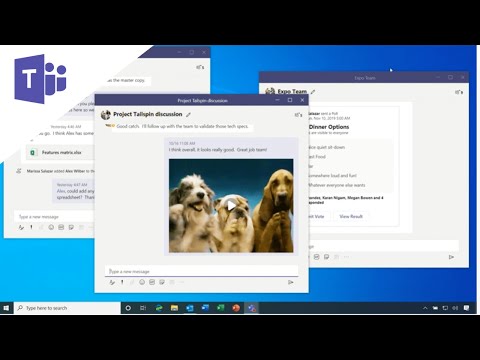Launch Microsoft Edge from the taskbar
The width and height of the screenshot is (480, 360).
[x=159, y=308]
